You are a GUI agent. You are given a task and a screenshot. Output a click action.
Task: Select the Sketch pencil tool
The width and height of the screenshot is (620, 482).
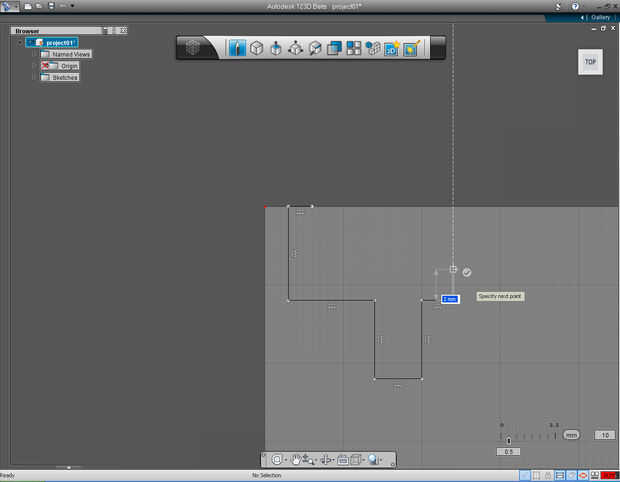237,48
